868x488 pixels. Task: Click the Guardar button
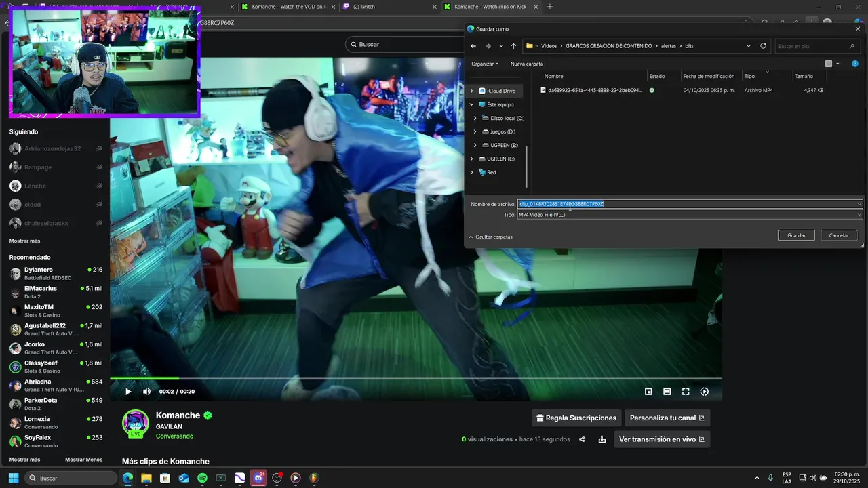pos(796,235)
